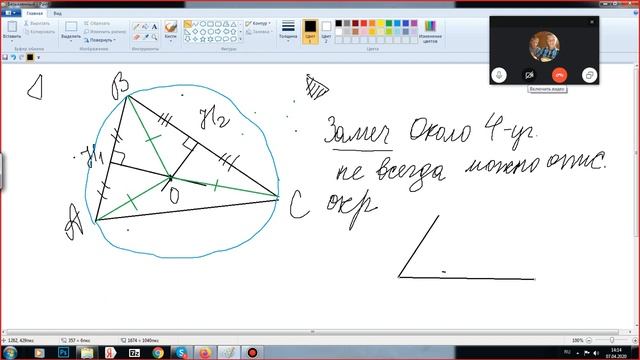Image resolution: width=640 pixels, height=360 pixels.
Task: Click the Crop (Обрезать) command
Action: point(97,23)
